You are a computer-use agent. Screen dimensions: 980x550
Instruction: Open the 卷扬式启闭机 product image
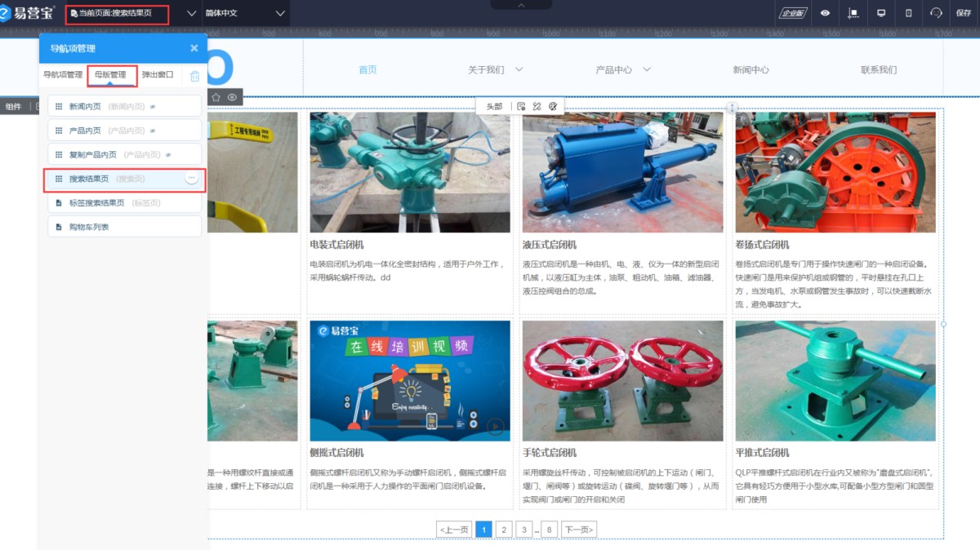pos(835,173)
